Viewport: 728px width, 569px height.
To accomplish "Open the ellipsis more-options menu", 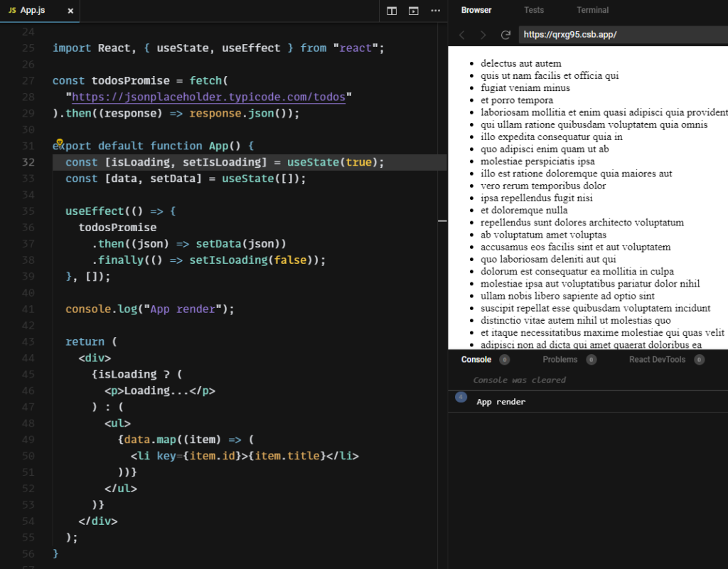I will (x=436, y=11).
